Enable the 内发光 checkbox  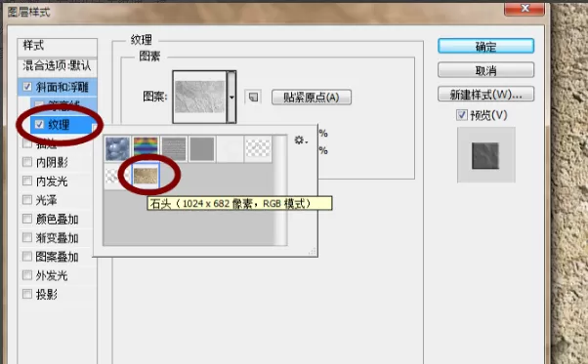pos(27,181)
